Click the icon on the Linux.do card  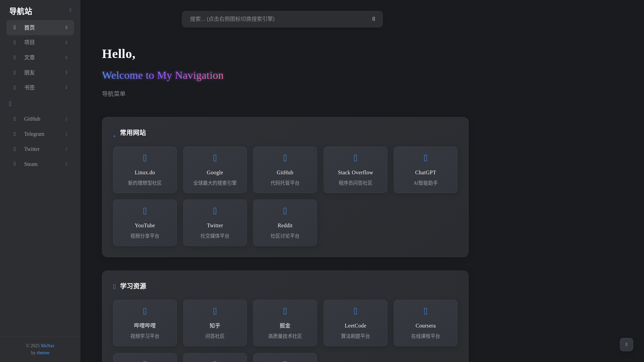point(145,158)
